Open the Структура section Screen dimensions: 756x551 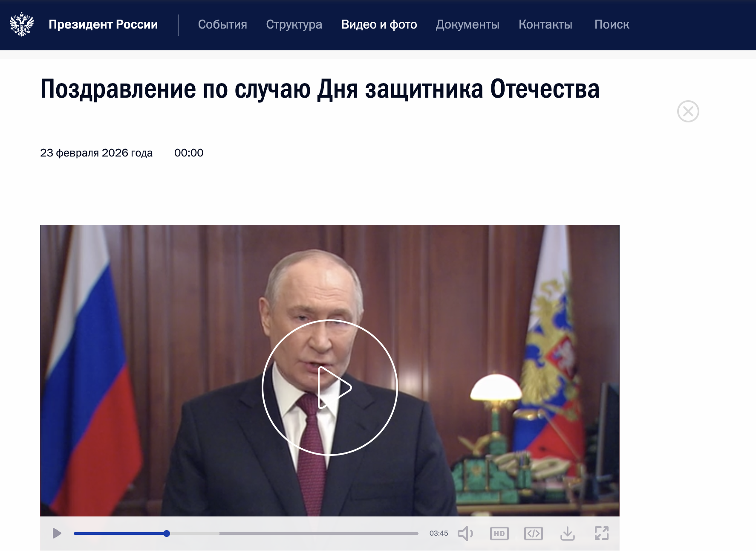point(294,24)
